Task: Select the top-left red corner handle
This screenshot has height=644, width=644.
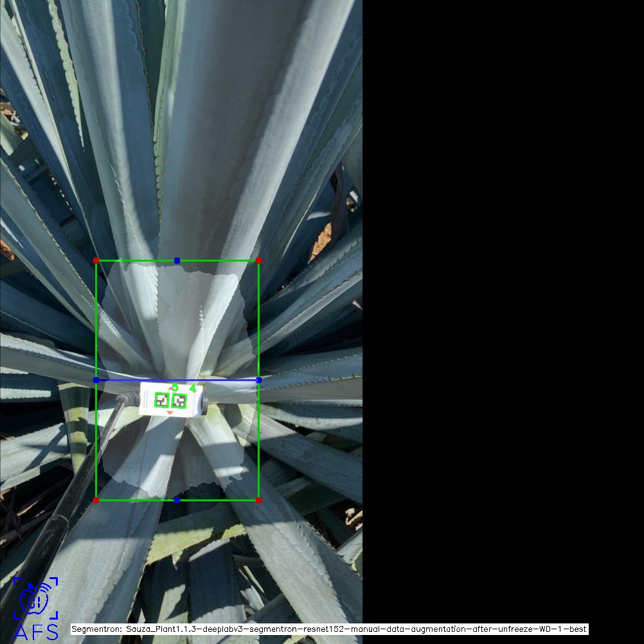Action: (96, 260)
